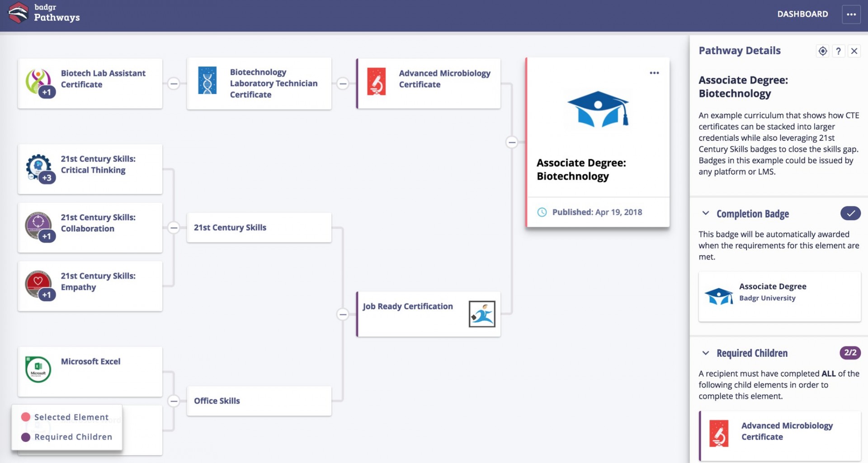Collapse the branch after Biotech Lab Assistant Certificate
868x463 pixels.
pyautogui.click(x=174, y=84)
